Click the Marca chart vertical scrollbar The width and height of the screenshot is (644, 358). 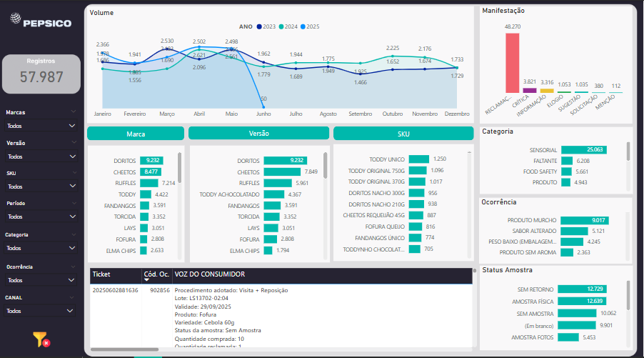tap(179, 168)
